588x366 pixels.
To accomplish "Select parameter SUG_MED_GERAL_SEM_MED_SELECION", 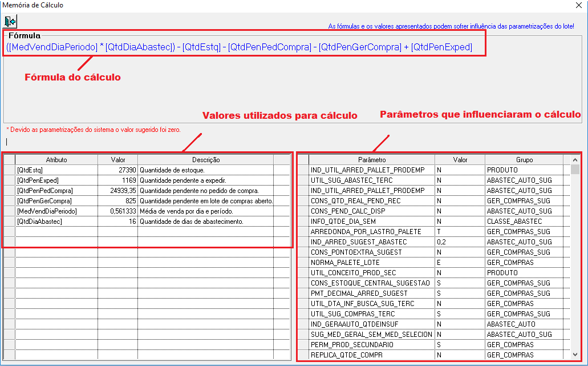I will 372,335.
